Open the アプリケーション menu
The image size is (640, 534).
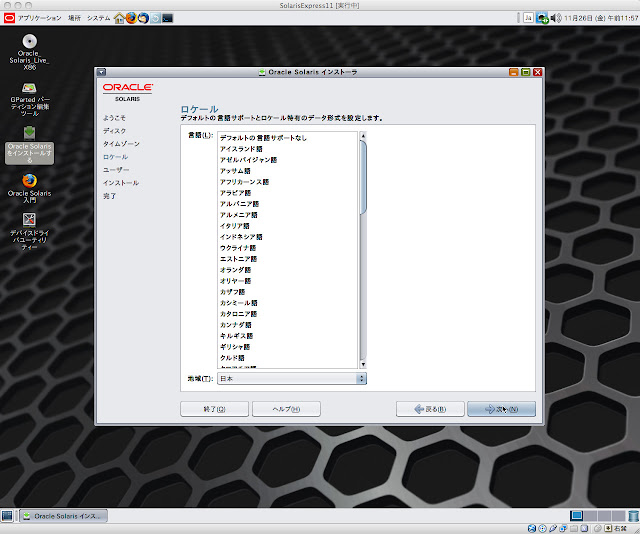click(x=40, y=18)
